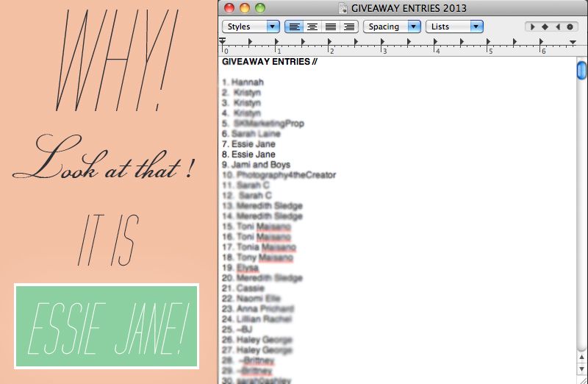Viewport: 588px width, 384px height.
Task: Pick the center tab stop diamond
Action: tap(545, 26)
